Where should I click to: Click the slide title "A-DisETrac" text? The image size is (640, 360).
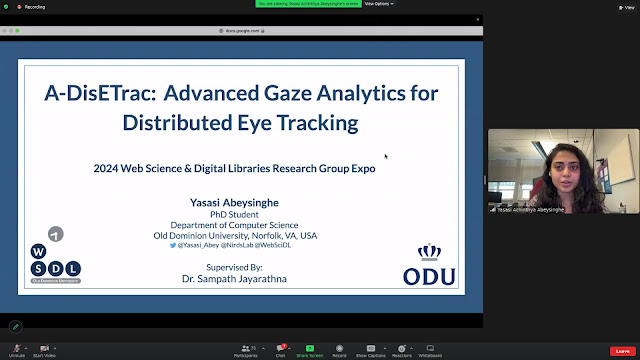[x=100, y=93]
